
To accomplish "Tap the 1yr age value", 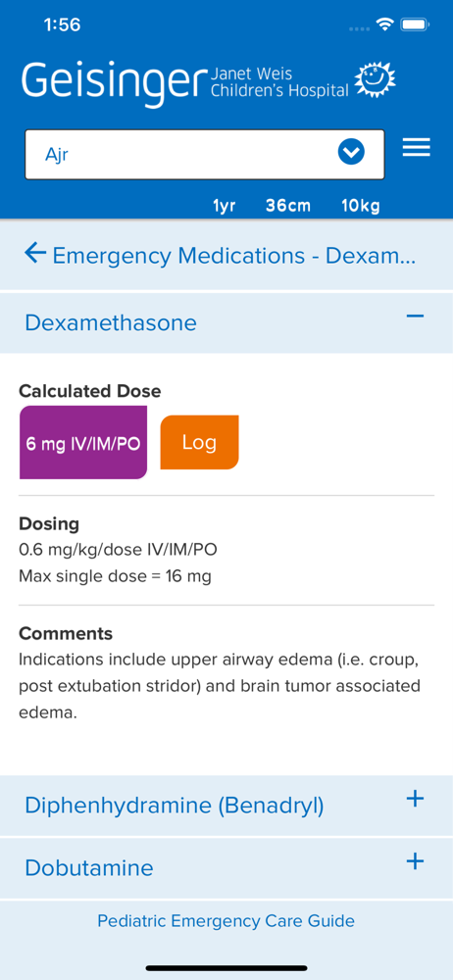I will (x=224, y=206).
